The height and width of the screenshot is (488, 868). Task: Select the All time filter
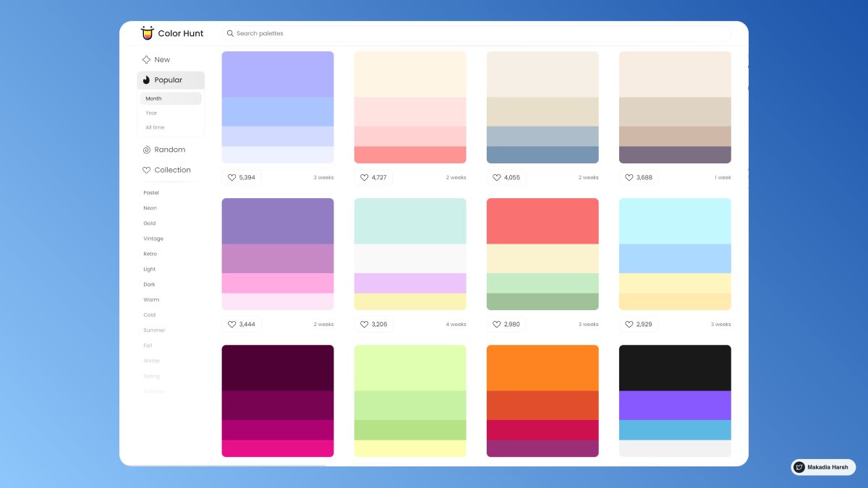coord(154,127)
